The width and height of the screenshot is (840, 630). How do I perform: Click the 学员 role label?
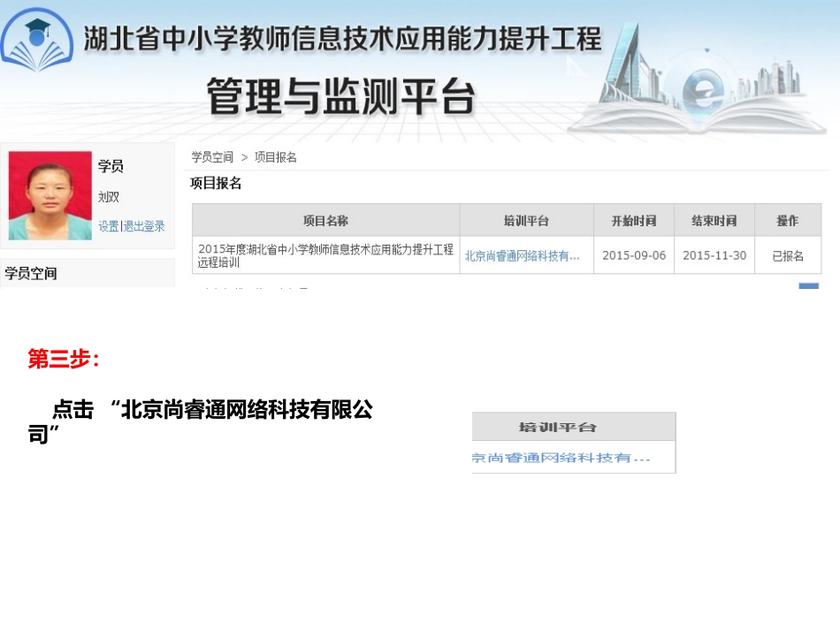pyautogui.click(x=111, y=166)
